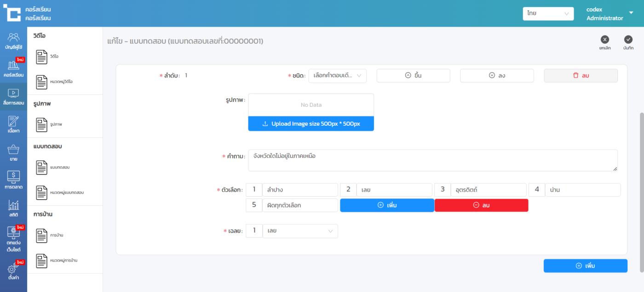Click the บันทึก save checkmark icon

coord(628,40)
